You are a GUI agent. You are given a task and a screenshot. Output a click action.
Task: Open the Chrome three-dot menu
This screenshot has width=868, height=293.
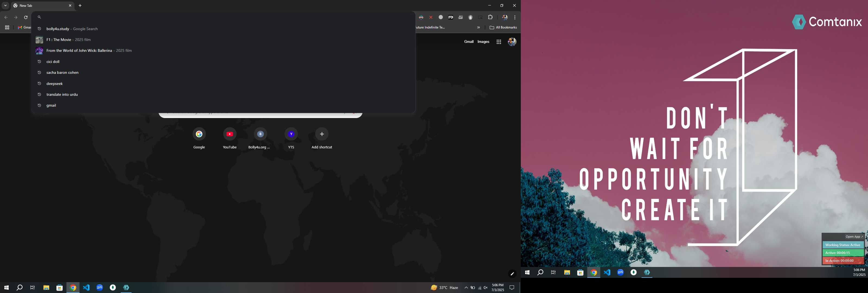515,17
